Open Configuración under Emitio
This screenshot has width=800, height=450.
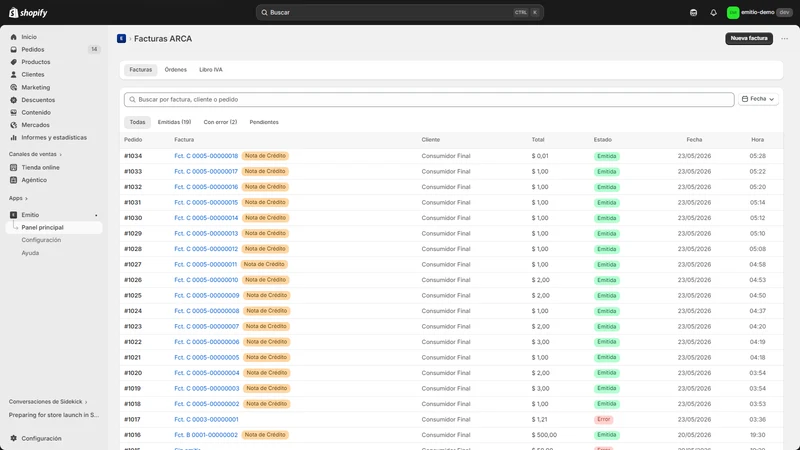41,240
